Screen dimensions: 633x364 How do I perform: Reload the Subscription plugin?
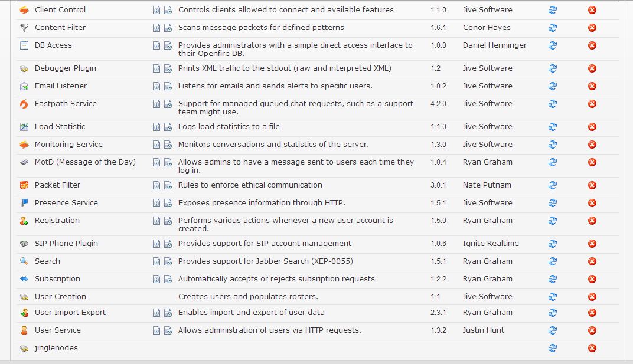(x=553, y=280)
